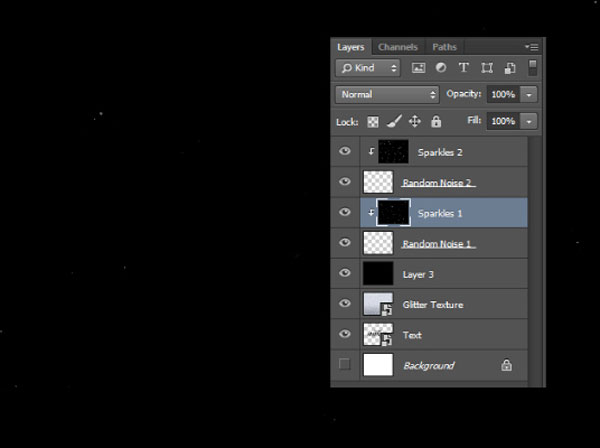This screenshot has width=600, height=448.
Task: Hide the Sparkles 1 layer
Action: 345,212
